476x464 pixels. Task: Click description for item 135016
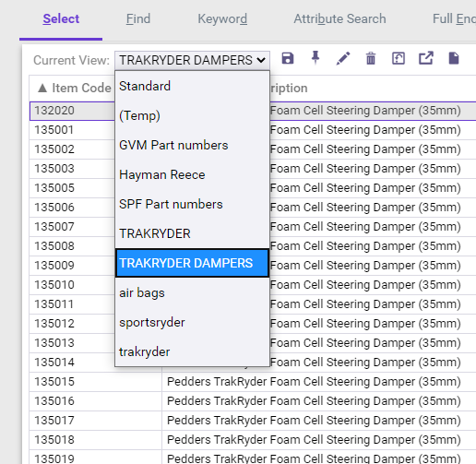tap(314, 401)
